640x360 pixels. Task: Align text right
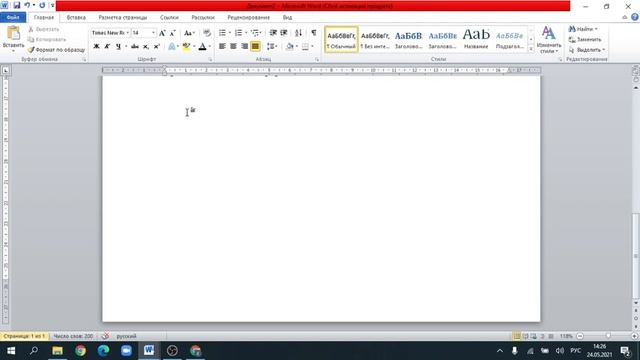244,47
